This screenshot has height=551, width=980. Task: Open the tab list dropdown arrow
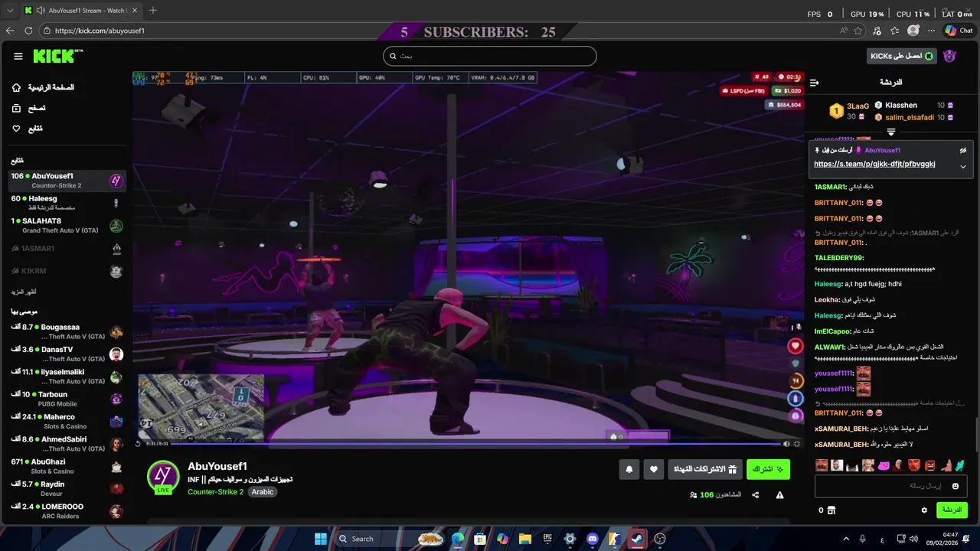point(10,11)
